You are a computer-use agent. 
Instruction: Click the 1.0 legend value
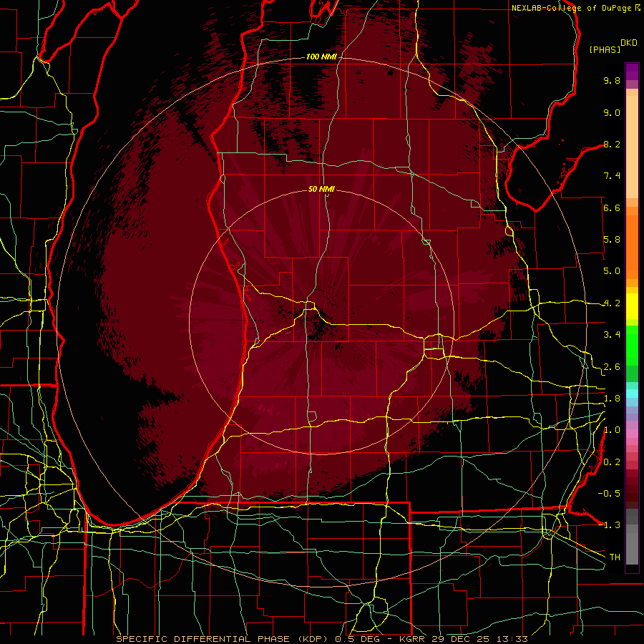(612, 430)
